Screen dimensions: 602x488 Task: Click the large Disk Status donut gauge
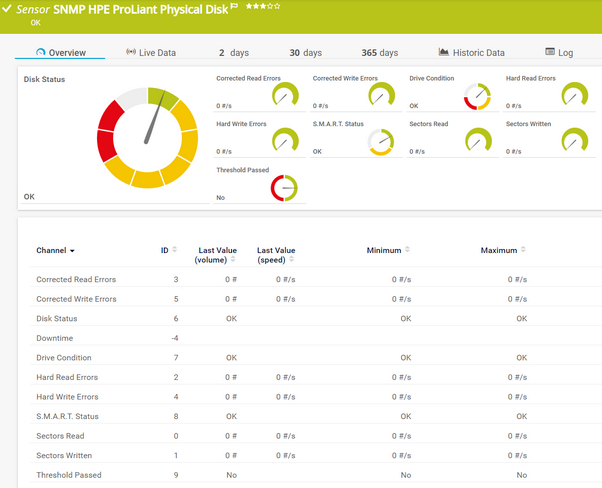pos(146,138)
